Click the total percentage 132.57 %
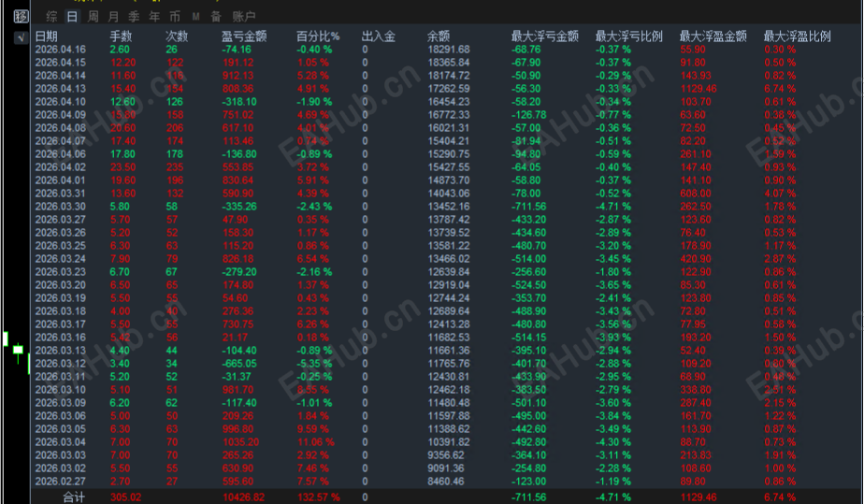The width and height of the screenshot is (864, 504). pos(319,497)
